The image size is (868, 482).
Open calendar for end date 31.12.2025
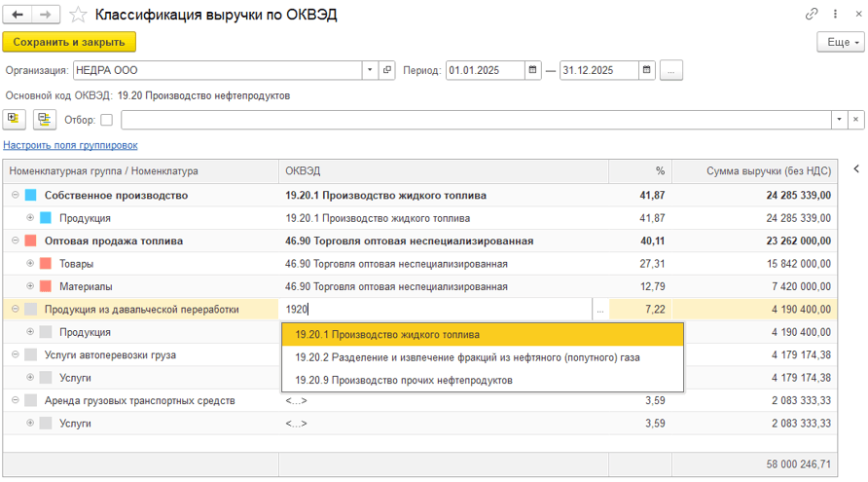(x=647, y=70)
